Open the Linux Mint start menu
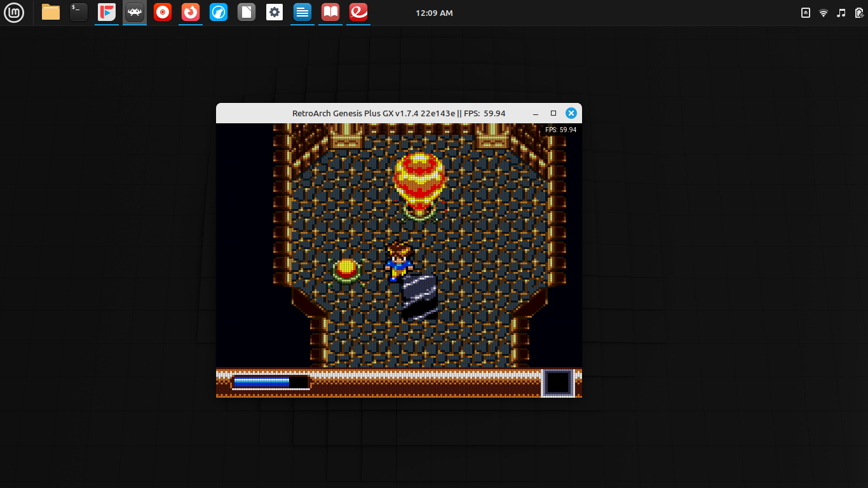868x488 pixels. pyautogui.click(x=14, y=13)
